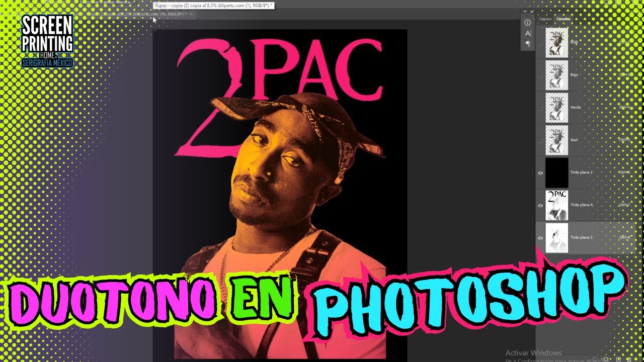The height and width of the screenshot is (362, 644).
Task: Hide the Tinta plana 1 channel
Action: (x=540, y=173)
